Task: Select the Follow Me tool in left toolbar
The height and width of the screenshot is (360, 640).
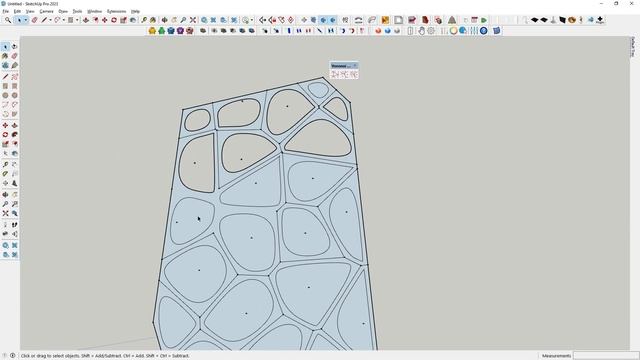Action: pyautogui.click(x=15, y=135)
